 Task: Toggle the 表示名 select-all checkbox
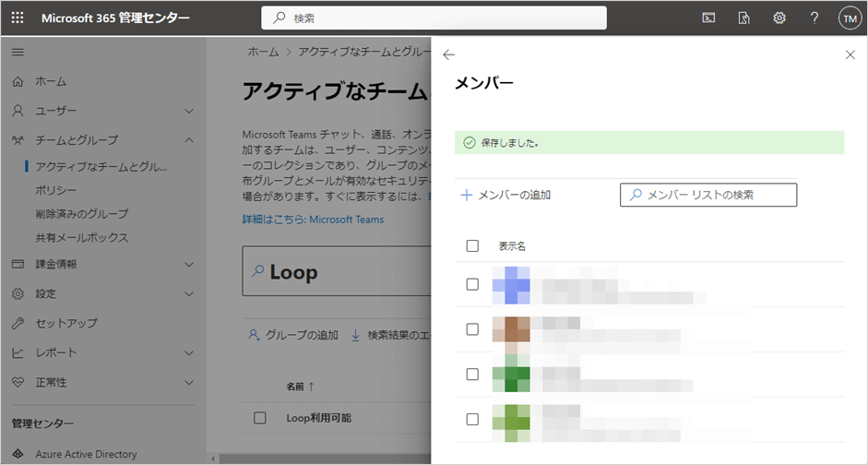tap(472, 245)
